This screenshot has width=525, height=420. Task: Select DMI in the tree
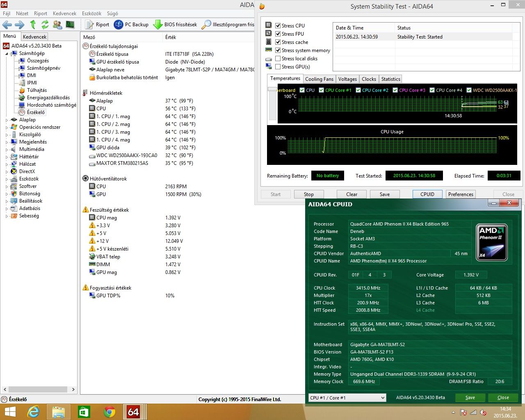pos(32,75)
